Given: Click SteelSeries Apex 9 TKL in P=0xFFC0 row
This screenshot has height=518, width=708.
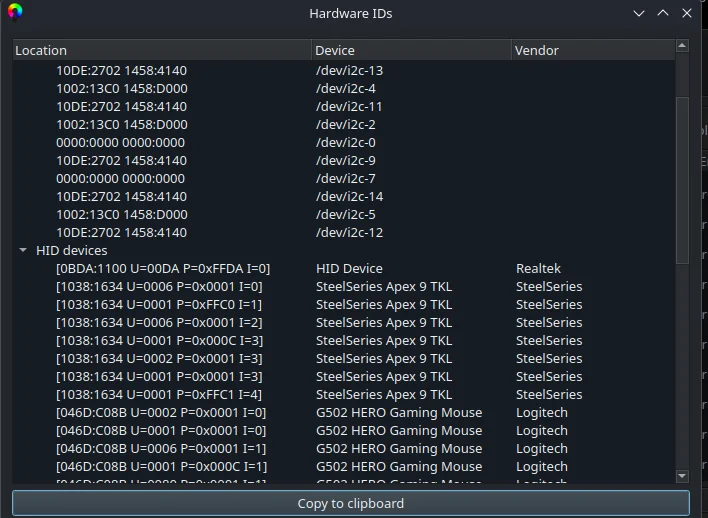Looking at the screenshot, I should (x=384, y=305).
